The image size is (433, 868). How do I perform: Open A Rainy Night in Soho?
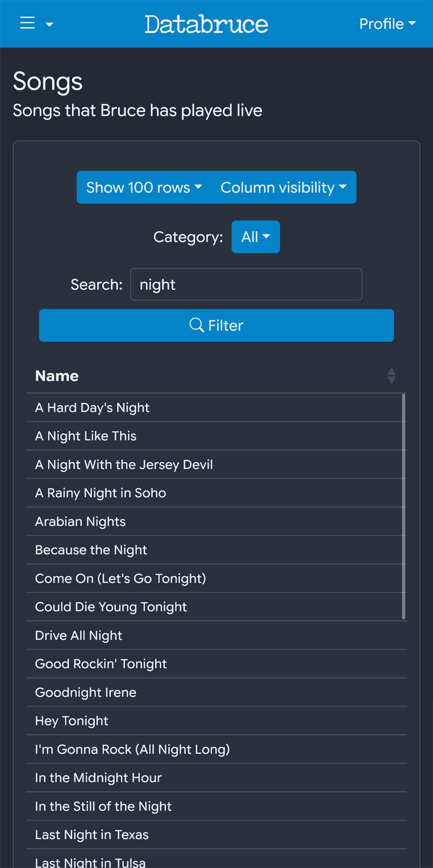coord(100,493)
